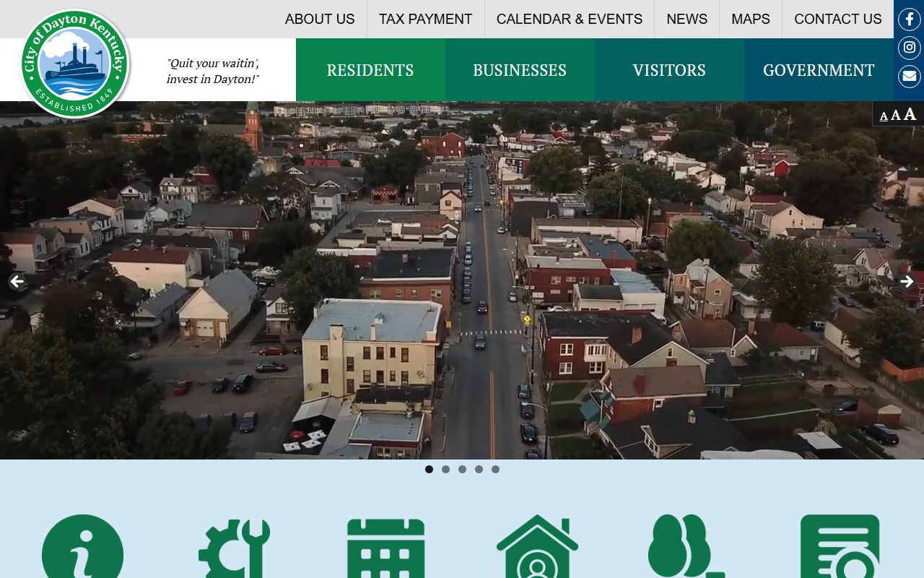Click the aerial street hero video
This screenshot has width=924, height=578.
coord(462,280)
